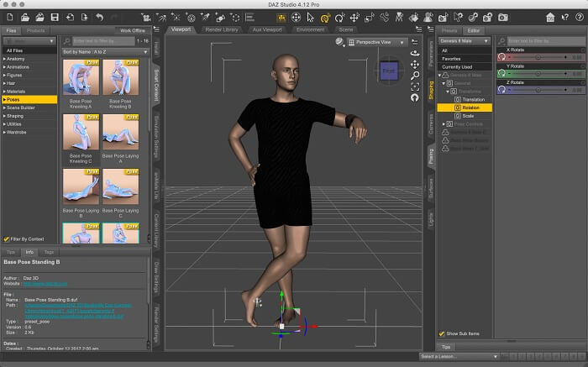
Task: Expand the Wardrobe category
Action: pos(4,133)
